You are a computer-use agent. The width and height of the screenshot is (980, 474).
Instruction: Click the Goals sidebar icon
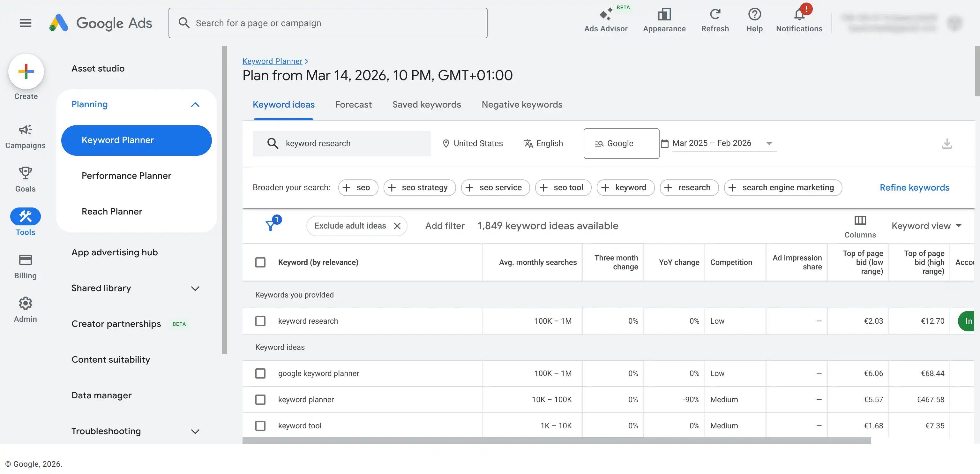[25, 173]
